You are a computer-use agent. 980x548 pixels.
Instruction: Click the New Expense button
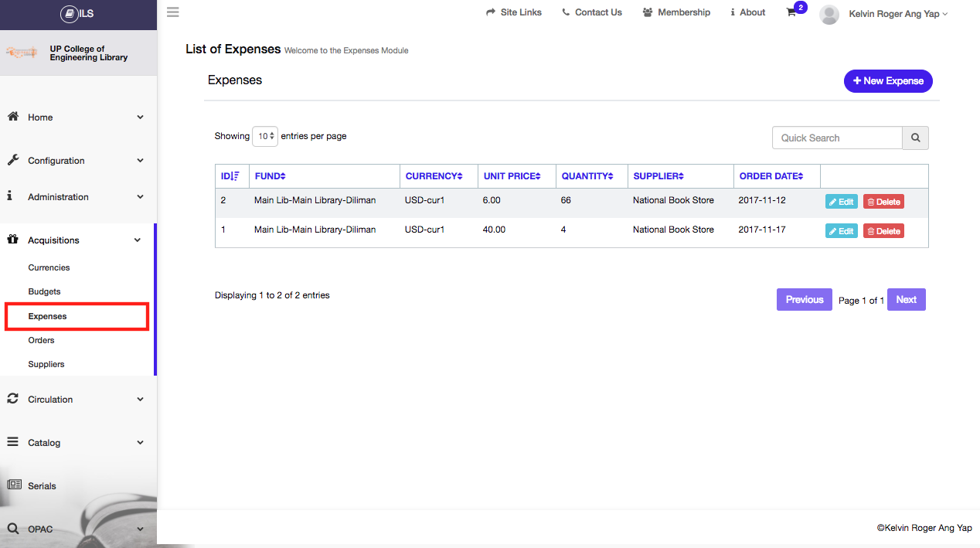pyautogui.click(x=888, y=81)
